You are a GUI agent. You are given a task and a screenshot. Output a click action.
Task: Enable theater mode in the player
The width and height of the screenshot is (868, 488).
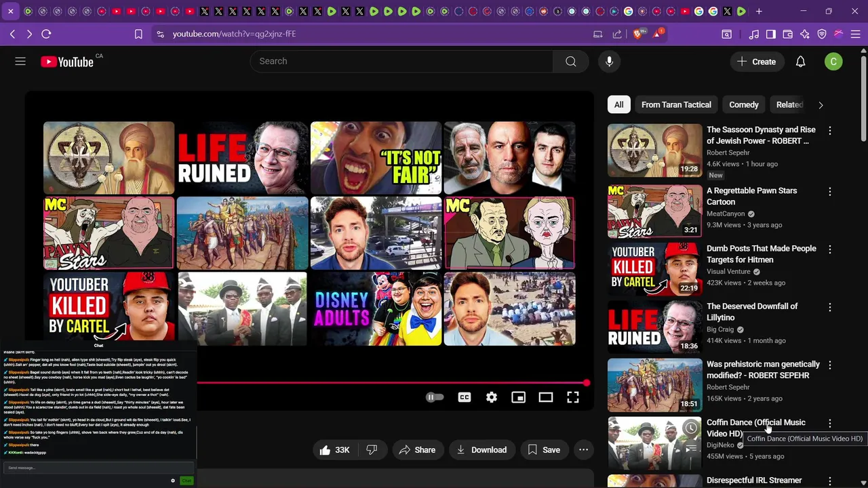(x=546, y=398)
